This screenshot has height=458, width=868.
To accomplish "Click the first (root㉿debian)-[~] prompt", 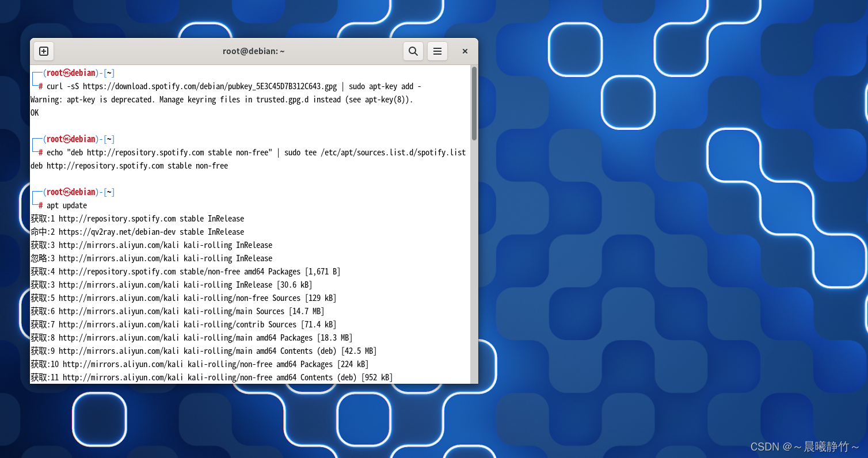I will click(x=74, y=73).
